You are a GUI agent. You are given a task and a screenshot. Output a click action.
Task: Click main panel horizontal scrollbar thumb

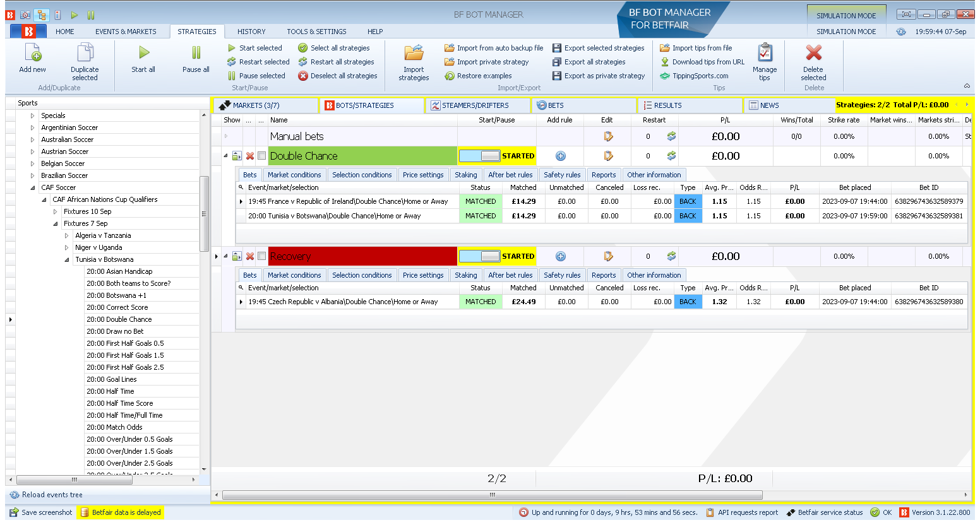click(493, 495)
